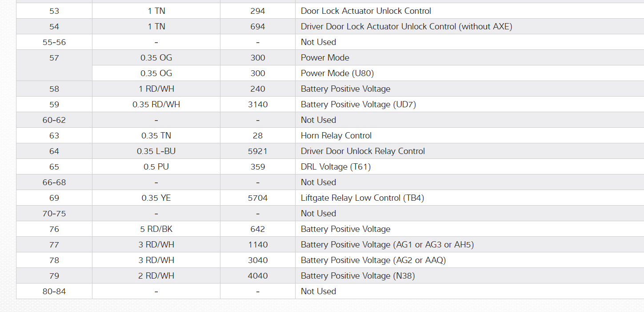Click circuit number 5704
The image size is (644, 312).
[258, 198]
